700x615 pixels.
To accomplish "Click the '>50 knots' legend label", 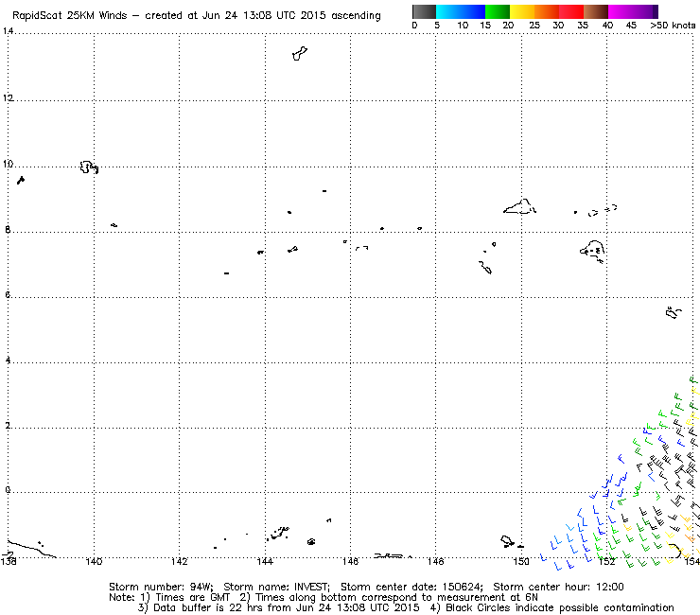I will coord(673,26).
